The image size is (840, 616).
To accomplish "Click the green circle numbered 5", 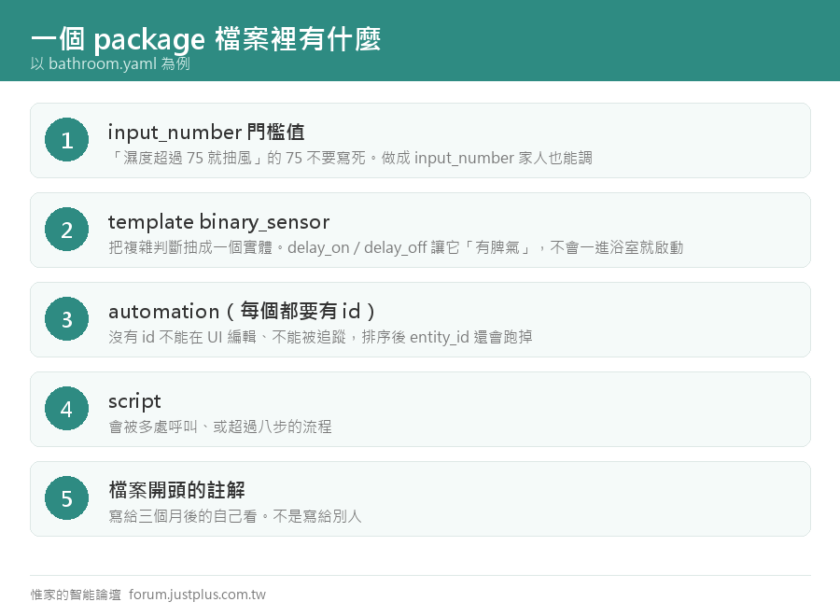I will (67, 498).
